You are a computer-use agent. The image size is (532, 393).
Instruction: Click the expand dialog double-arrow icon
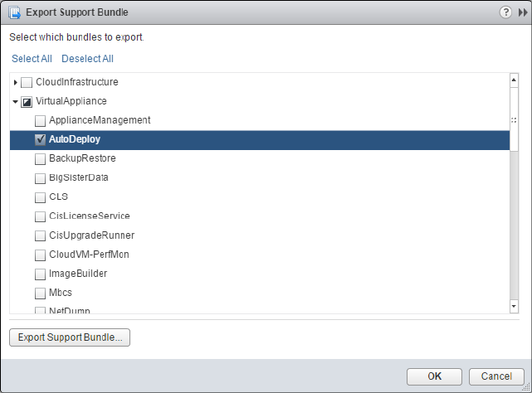520,12
